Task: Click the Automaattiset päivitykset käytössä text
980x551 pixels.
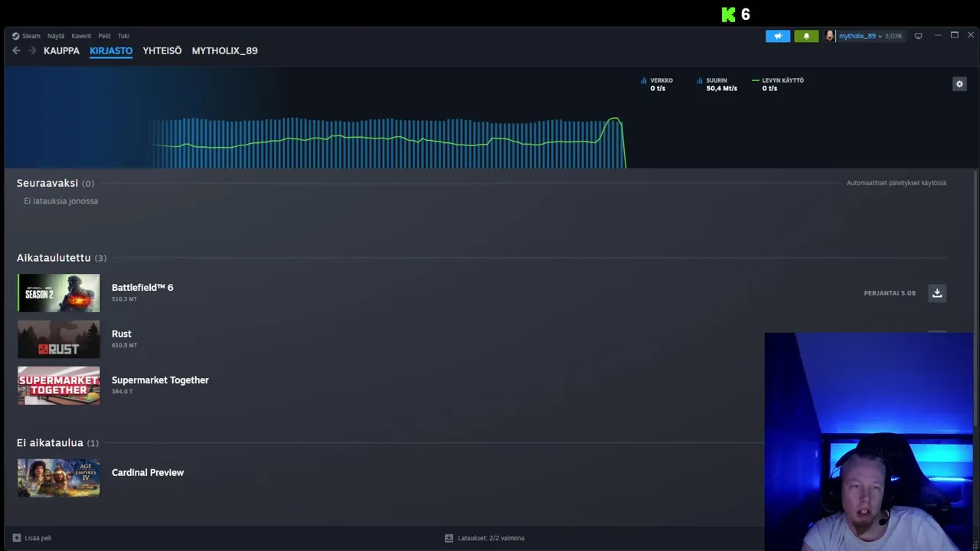Action: 897,183
